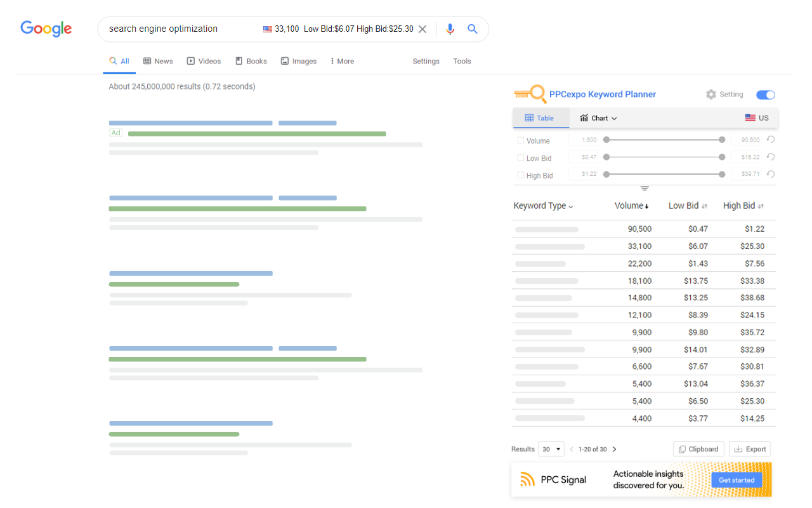The width and height of the screenshot is (812, 508).
Task: Click the Clipboard button
Action: coord(698,449)
